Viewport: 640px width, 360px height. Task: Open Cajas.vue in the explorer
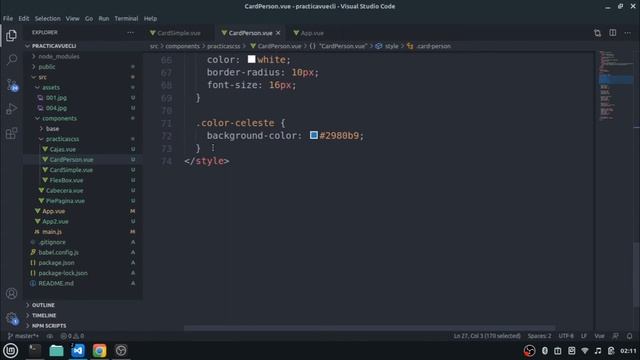[62, 149]
